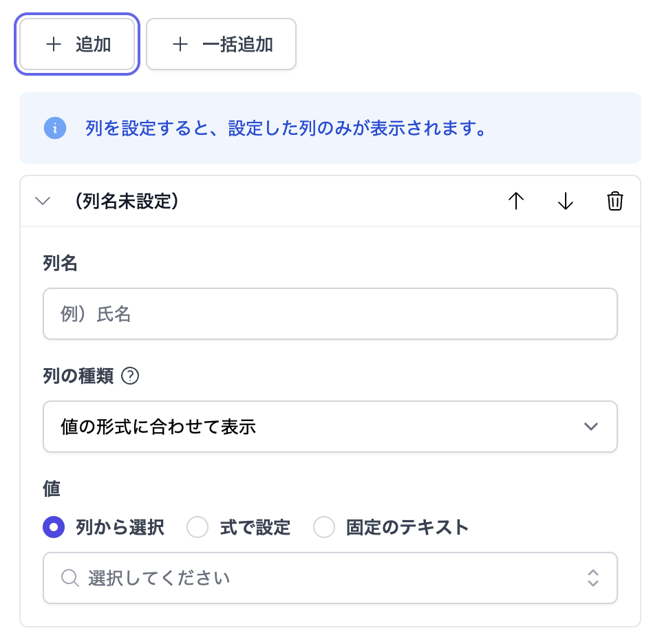This screenshot has height=644, width=662.
Task: Choose the 式で設定 radio option
Action: tap(197, 528)
